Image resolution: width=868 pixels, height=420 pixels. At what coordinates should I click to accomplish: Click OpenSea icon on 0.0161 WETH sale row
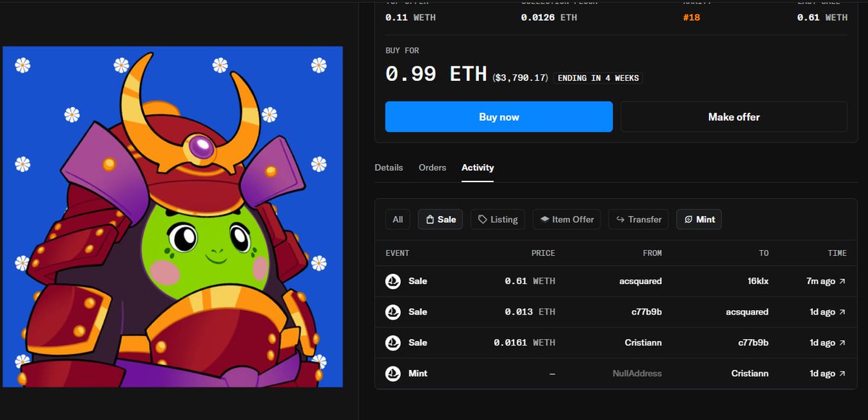pos(393,343)
